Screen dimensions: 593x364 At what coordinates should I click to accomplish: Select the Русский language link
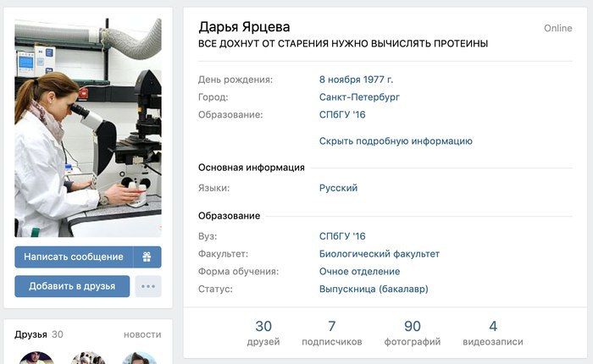338,188
